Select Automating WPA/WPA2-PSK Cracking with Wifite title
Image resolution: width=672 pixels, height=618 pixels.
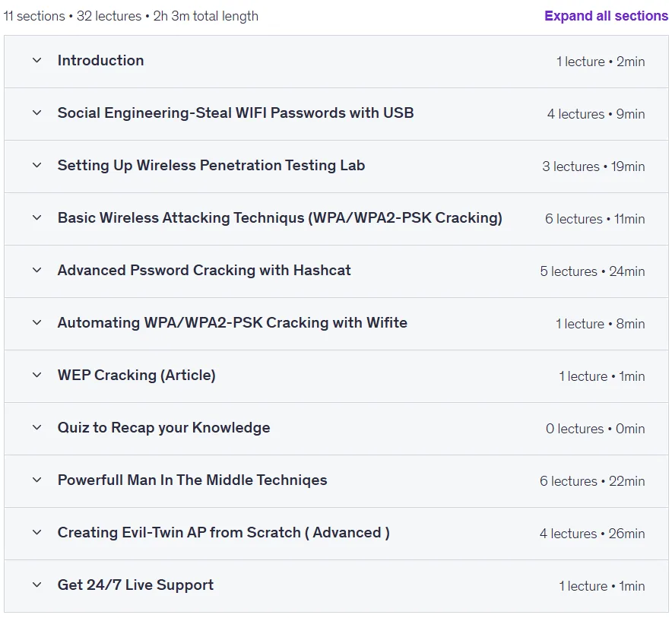(233, 323)
